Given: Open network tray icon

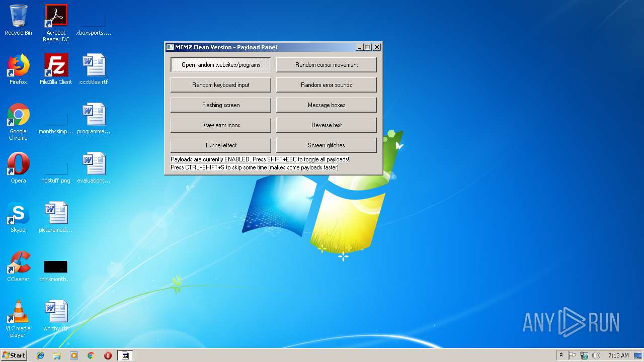Looking at the screenshot, I should (584, 355).
